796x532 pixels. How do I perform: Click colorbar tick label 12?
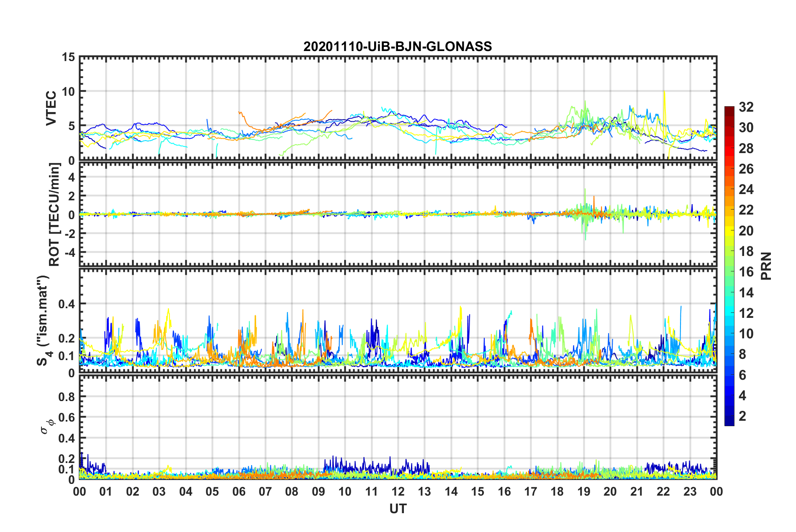click(746, 313)
